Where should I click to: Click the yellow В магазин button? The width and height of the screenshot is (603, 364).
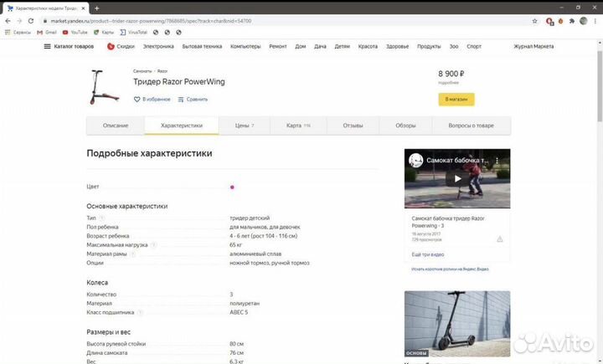click(x=456, y=99)
